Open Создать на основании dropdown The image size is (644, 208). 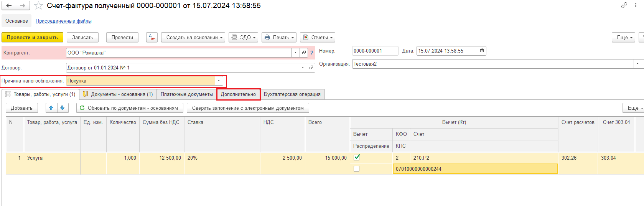(193, 37)
